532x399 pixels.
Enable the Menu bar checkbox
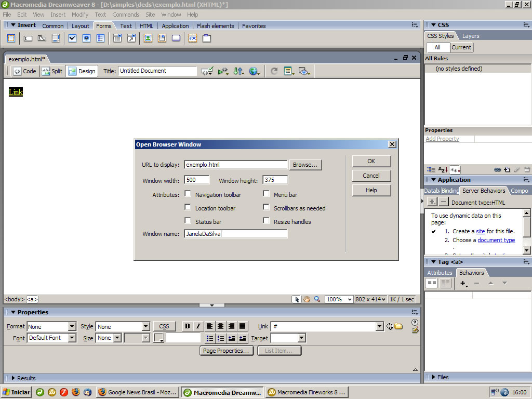pyautogui.click(x=267, y=194)
